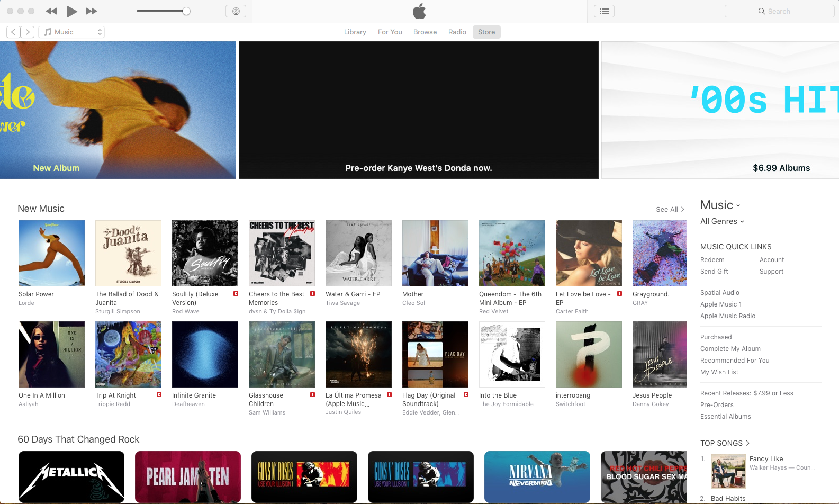Viewport: 839px width, 504px height.
Task: Open the Queendom Red Velvet album cover
Action: (x=512, y=253)
